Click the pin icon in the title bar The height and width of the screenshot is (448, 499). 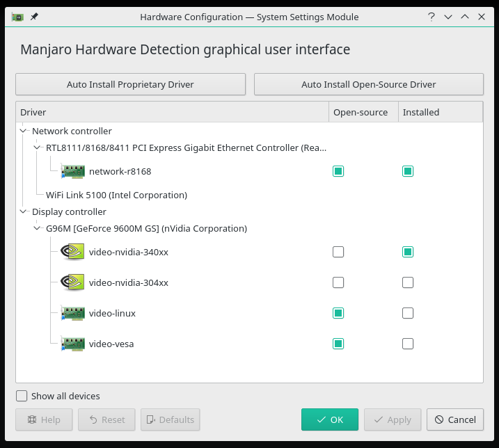[34, 17]
